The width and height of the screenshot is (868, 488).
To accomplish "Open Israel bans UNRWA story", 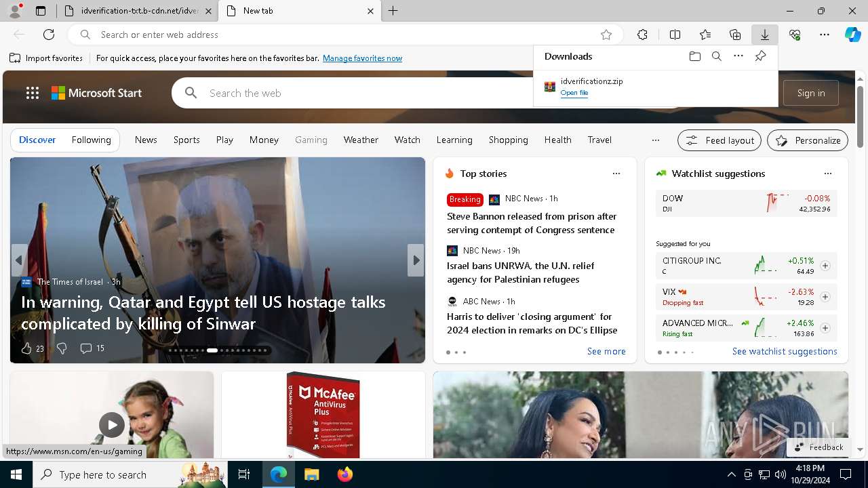I will (521, 272).
